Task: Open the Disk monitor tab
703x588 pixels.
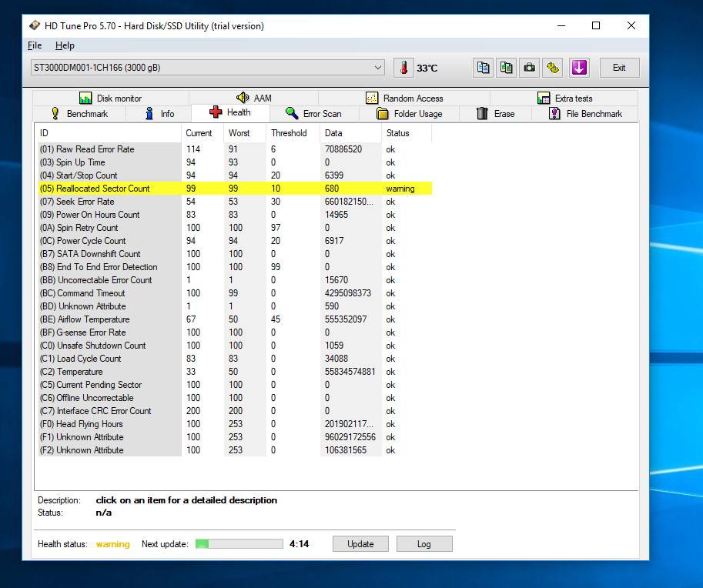Action: (x=110, y=99)
